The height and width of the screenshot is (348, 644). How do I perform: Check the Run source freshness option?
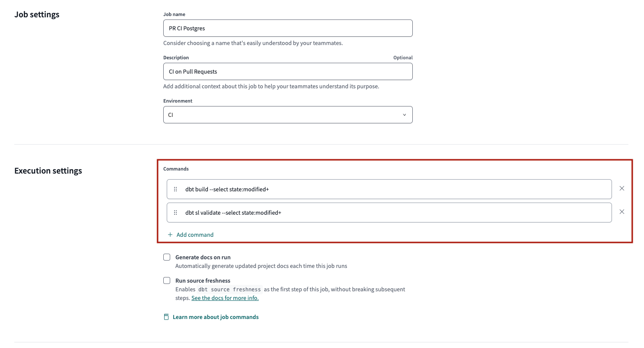pyautogui.click(x=167, y=280)
